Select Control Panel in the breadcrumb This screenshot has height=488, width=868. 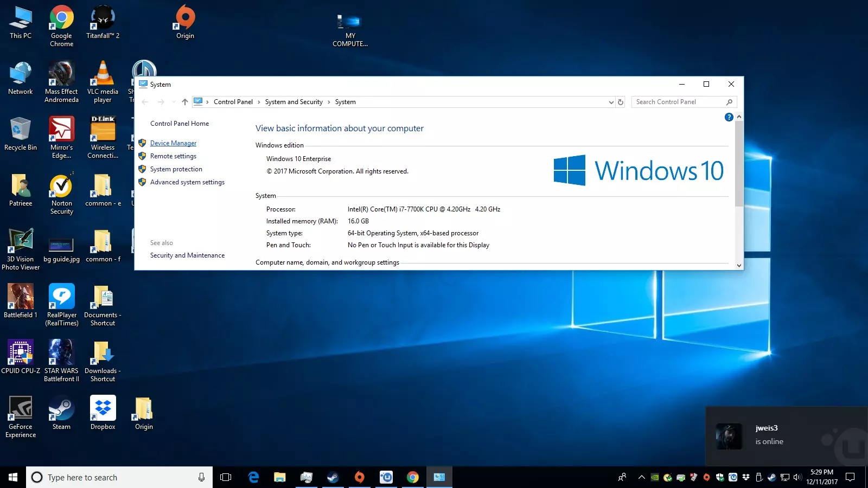tap(233, 102)
